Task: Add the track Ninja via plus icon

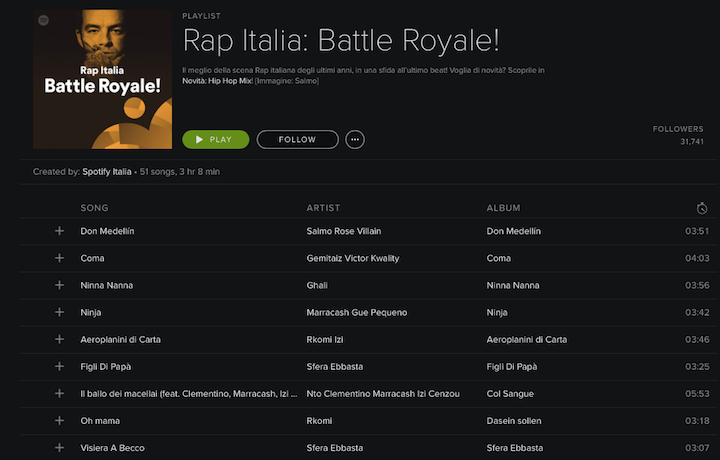Action: pos(59,312)
